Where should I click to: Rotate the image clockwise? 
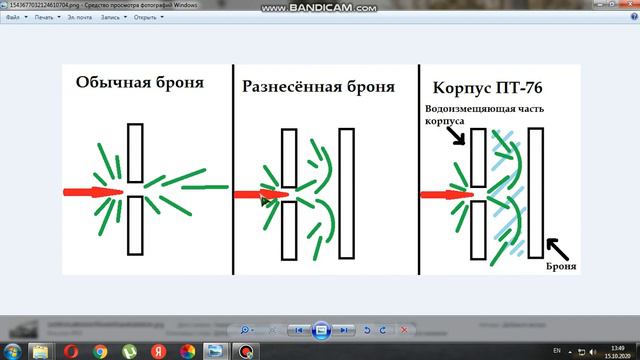click(383, 330)
